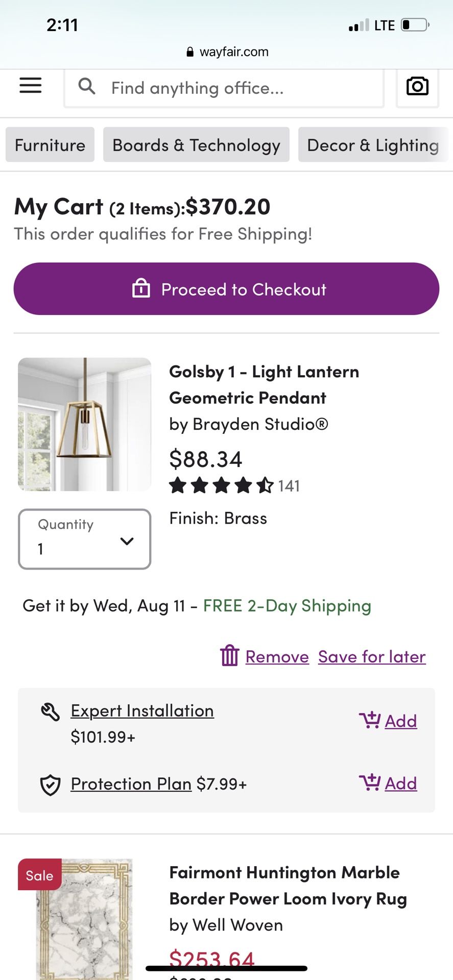Click add-to-cart icon for Protection Plan
This screenshot has height=980, width=453.
pyautogui.click(x=370, y=782)
